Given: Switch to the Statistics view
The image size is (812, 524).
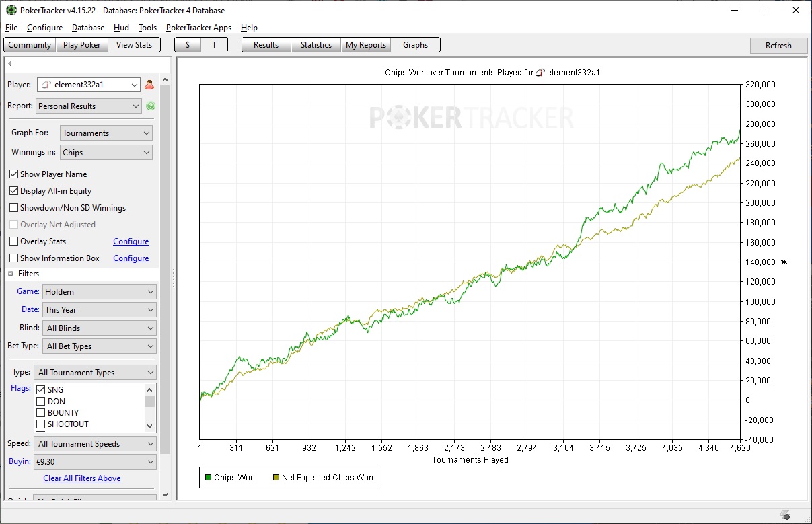Looking at the screenshot, I should 316,45.
